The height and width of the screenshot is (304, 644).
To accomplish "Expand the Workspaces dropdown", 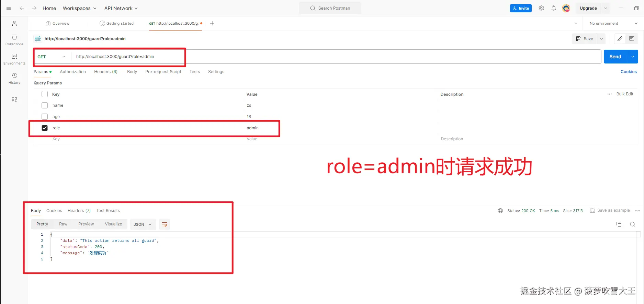I will coord(80,8).
